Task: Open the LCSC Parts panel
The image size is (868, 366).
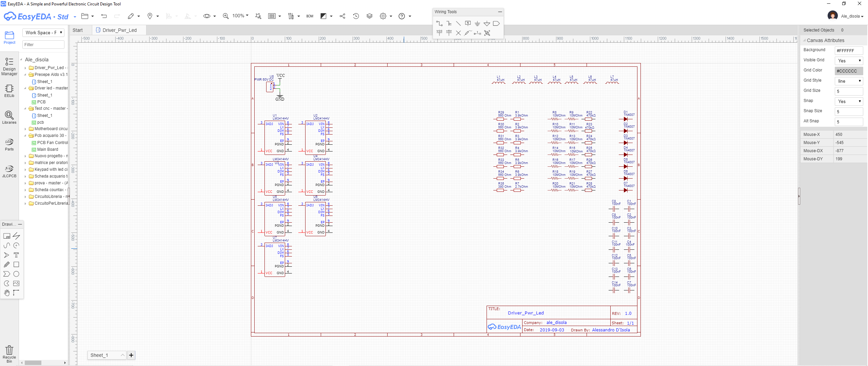Action: click(9, 144)
